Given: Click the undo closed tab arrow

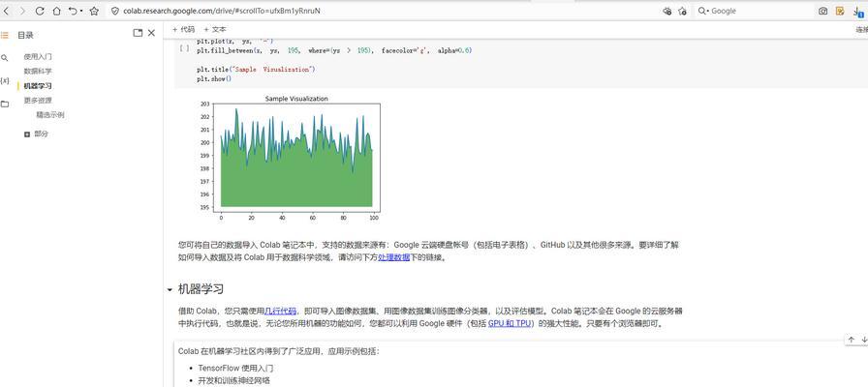Looking at the screenshot, I should tap(73, 11).
